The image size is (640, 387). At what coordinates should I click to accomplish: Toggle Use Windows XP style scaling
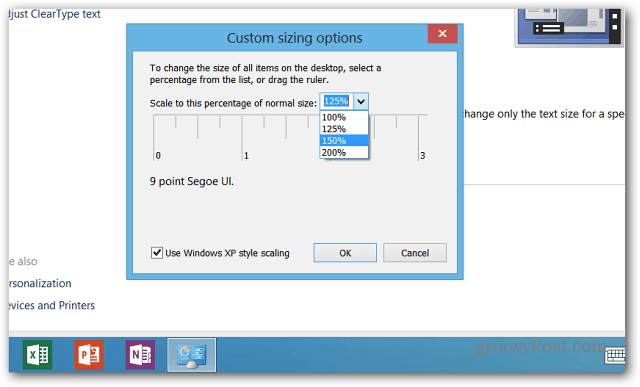[157, 253]
